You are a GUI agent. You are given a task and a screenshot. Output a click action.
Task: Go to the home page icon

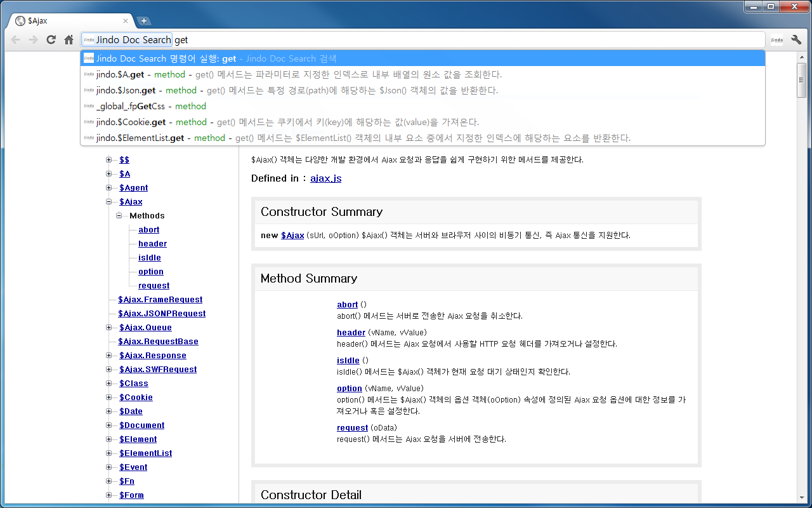pyautogui.click(x=69, y=40)
